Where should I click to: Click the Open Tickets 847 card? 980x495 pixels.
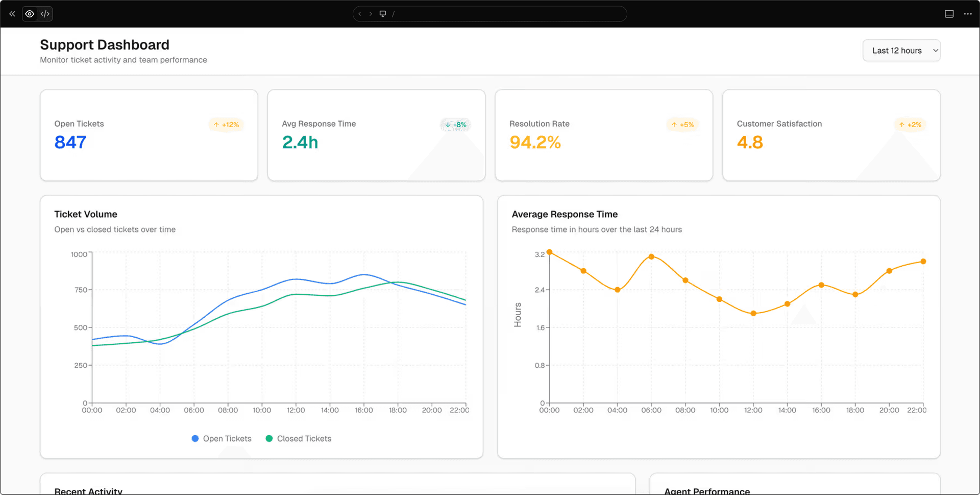pos(149,135)
